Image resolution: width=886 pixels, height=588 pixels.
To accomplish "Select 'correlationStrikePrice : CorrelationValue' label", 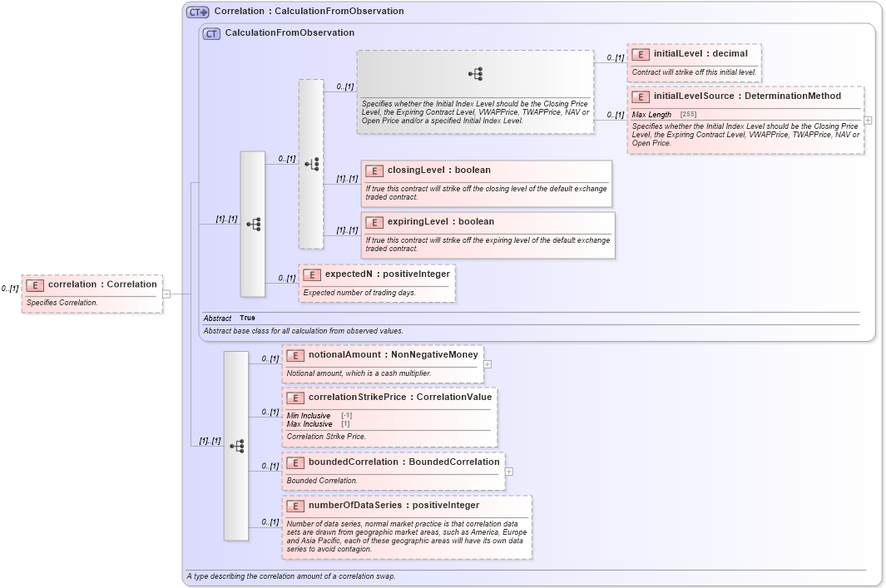I will point(400,397).
